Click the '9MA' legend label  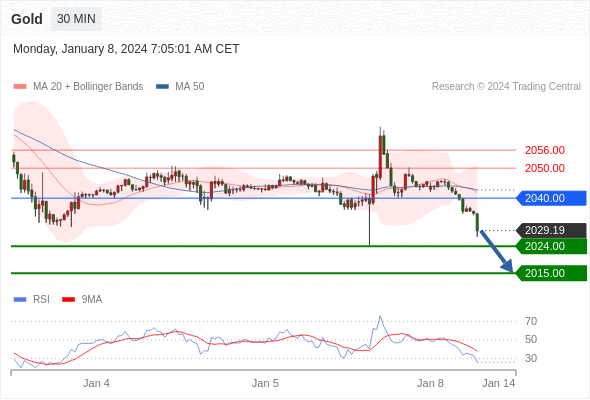click(92, 300)
